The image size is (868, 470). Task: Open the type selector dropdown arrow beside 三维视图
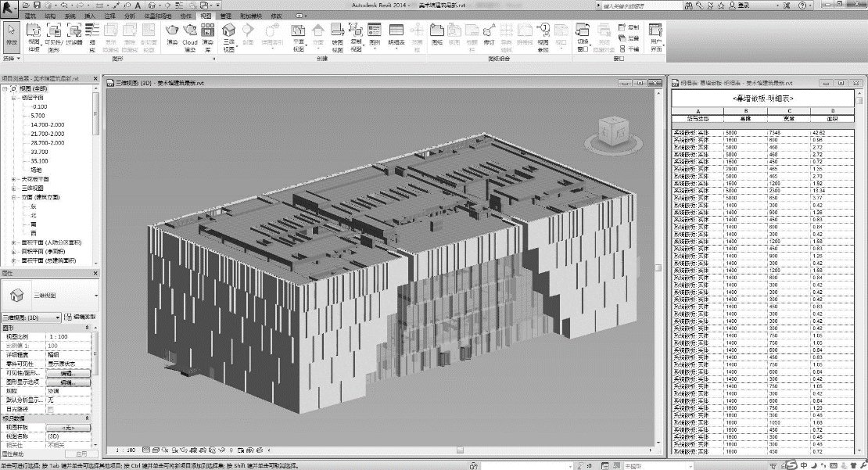95,296
